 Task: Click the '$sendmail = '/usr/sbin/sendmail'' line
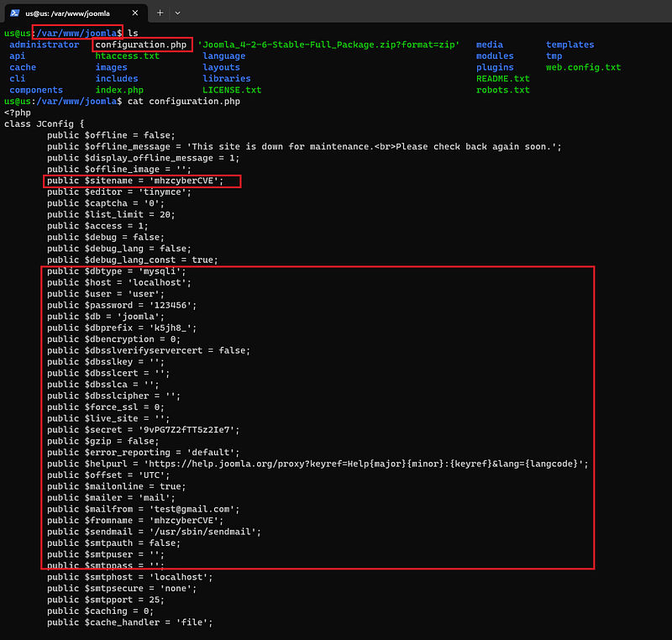154,532
